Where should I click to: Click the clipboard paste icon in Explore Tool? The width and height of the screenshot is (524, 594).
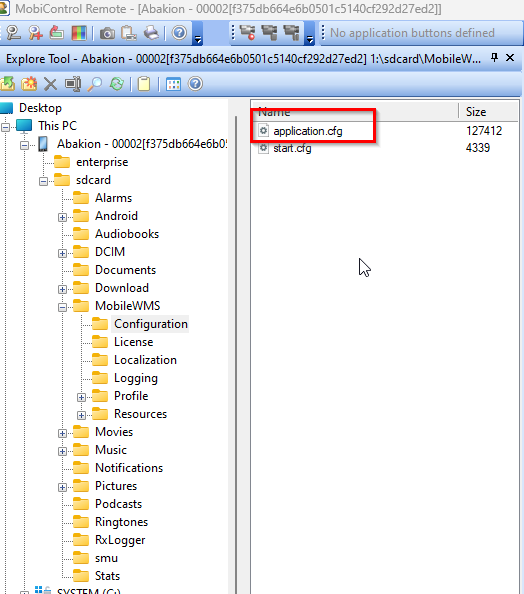tap(144, 84)
